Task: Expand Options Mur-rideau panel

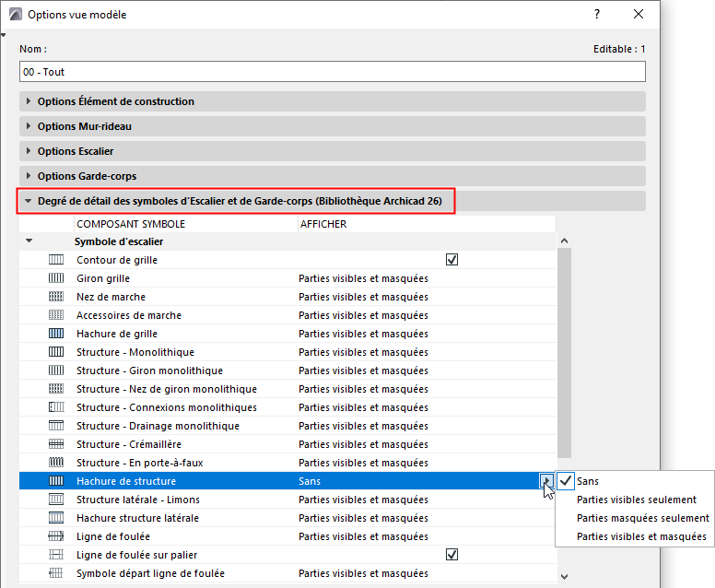Action: 29,126
